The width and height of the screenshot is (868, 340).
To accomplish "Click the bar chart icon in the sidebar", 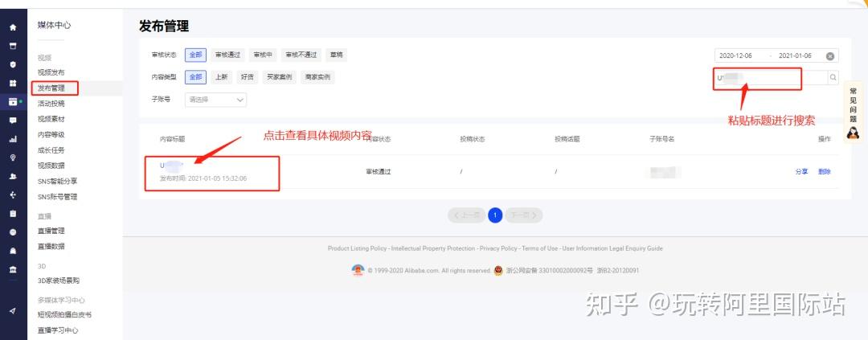I will coord(13,140).
